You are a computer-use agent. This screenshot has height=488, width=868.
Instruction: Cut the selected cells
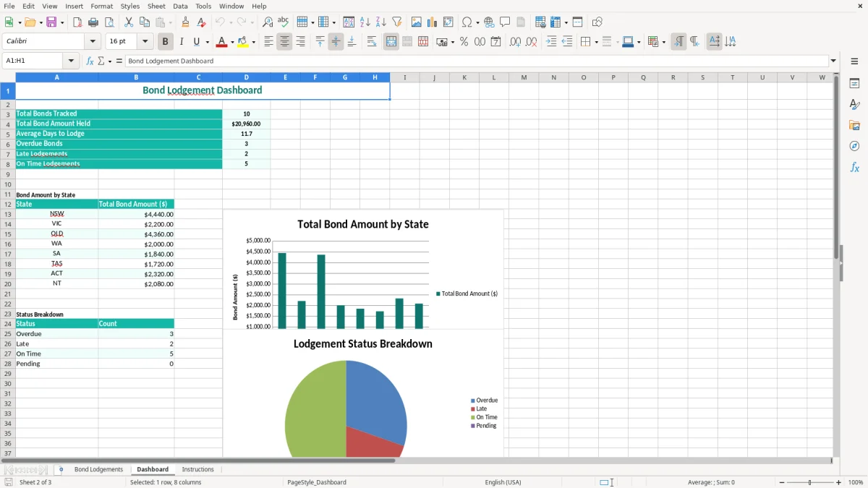tap(129, 22)
